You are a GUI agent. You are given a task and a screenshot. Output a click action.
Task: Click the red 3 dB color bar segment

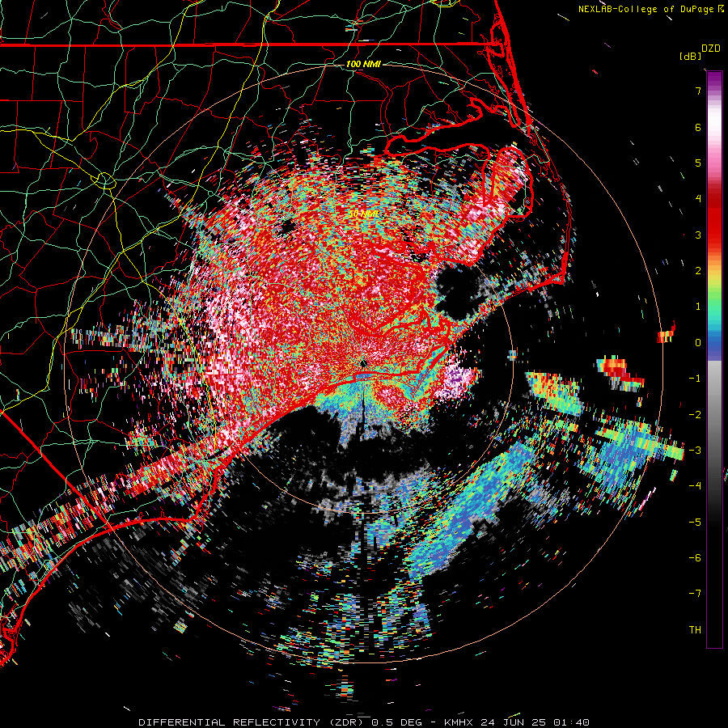[714, 235]
